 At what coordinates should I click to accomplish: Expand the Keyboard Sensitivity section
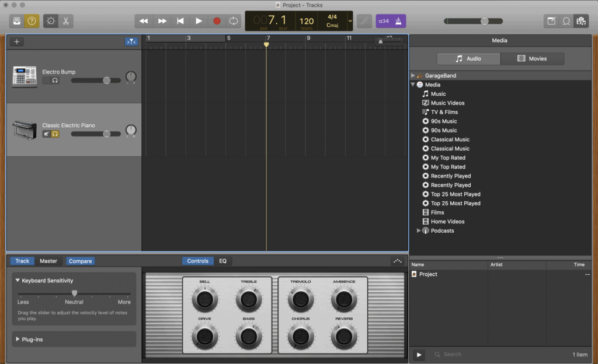coord(18,281)
